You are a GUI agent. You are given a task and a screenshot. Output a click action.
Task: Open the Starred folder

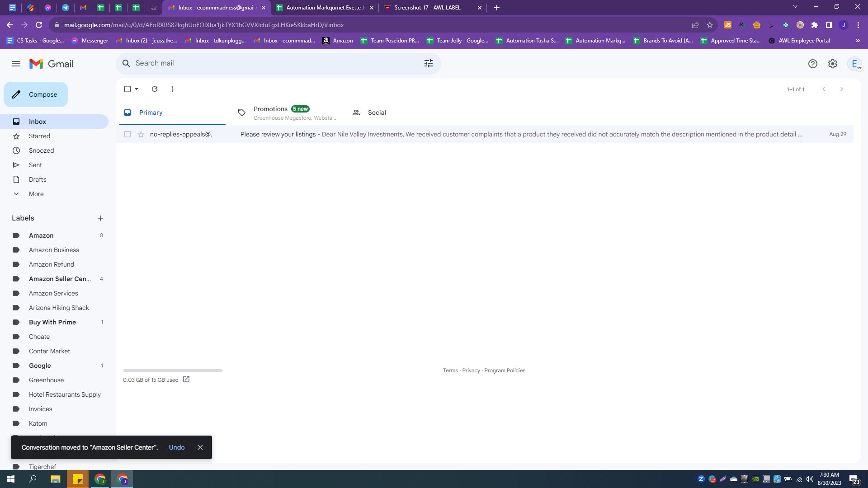[x=54, y=136]
